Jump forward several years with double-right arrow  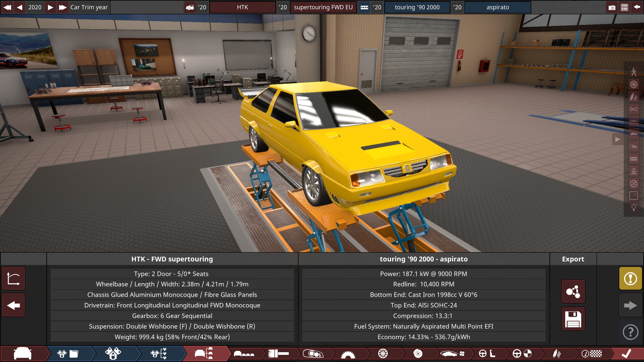[63, 7]
